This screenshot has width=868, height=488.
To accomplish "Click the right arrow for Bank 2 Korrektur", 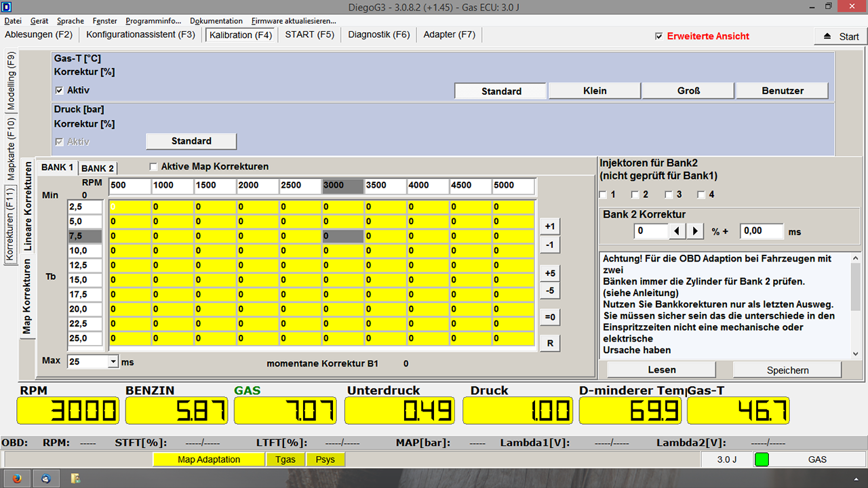I will click(x=695, y=231).
